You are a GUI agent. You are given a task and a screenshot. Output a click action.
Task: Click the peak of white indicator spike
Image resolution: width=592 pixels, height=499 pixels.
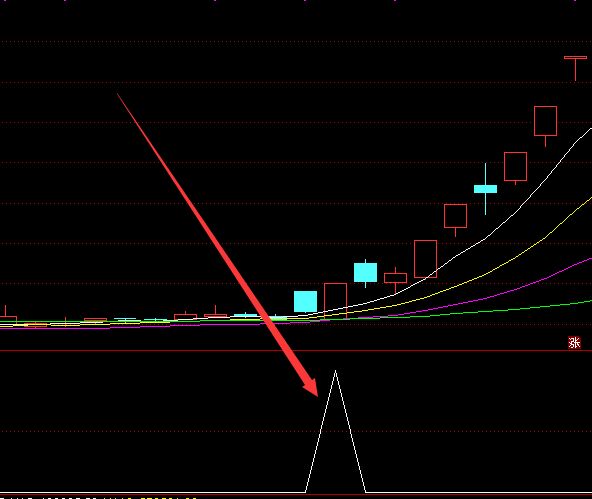pyautogui.click(x=335, y=371)
